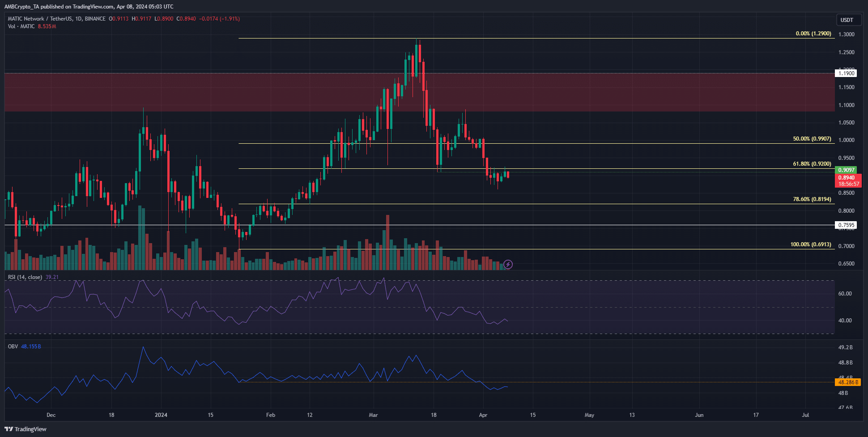Viewport: 868px width, 437px height.
Task: Click the Apr label on time axis
Action: click(483, 415)
